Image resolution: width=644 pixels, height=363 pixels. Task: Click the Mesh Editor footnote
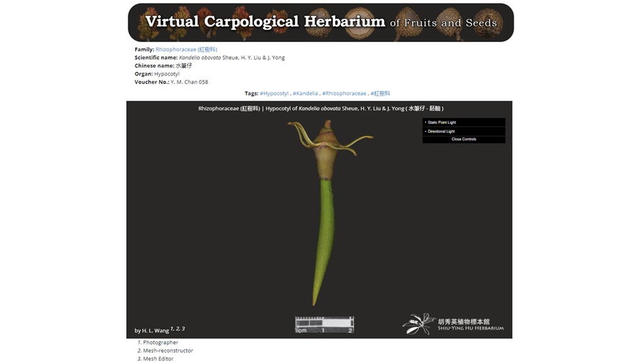158,359
